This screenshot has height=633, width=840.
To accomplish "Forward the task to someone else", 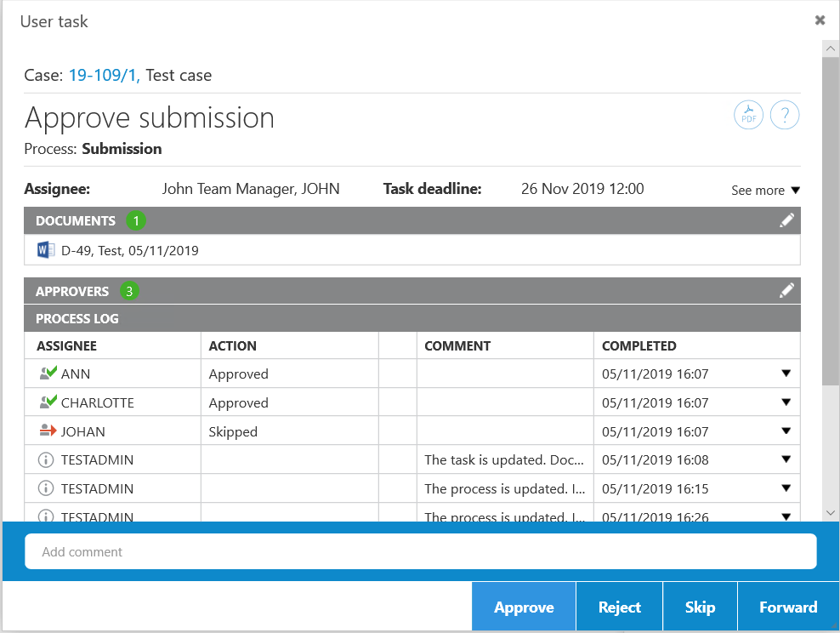I will 787,607.
